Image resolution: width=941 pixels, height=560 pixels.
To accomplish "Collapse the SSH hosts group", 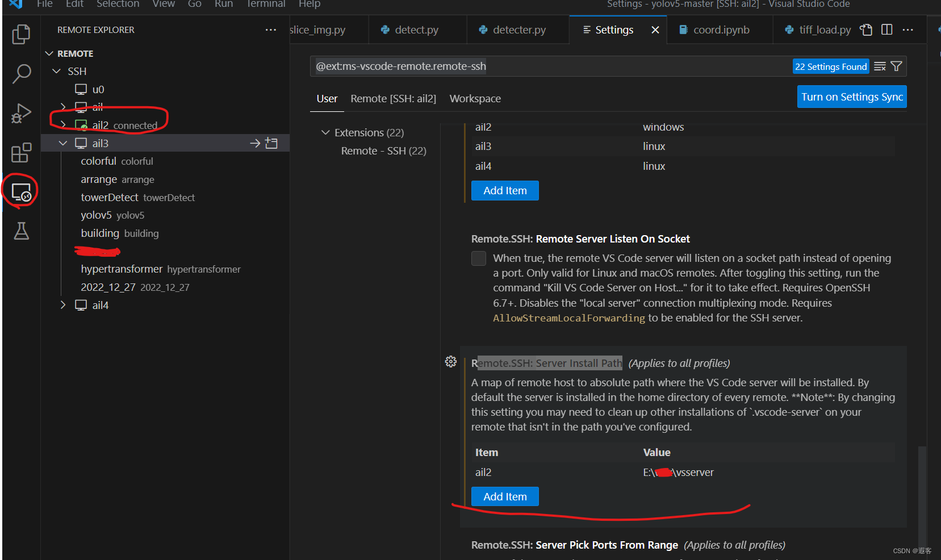I will [56, 71].
